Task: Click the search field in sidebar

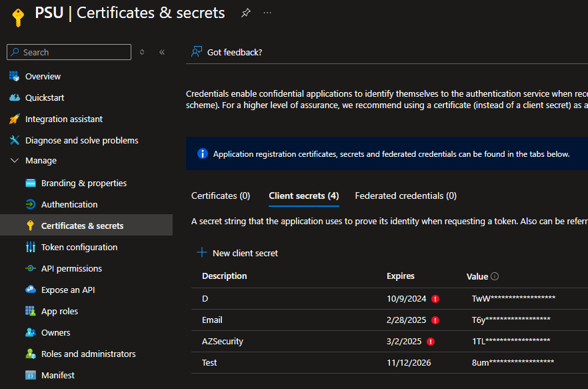Action: pos(69,52)
